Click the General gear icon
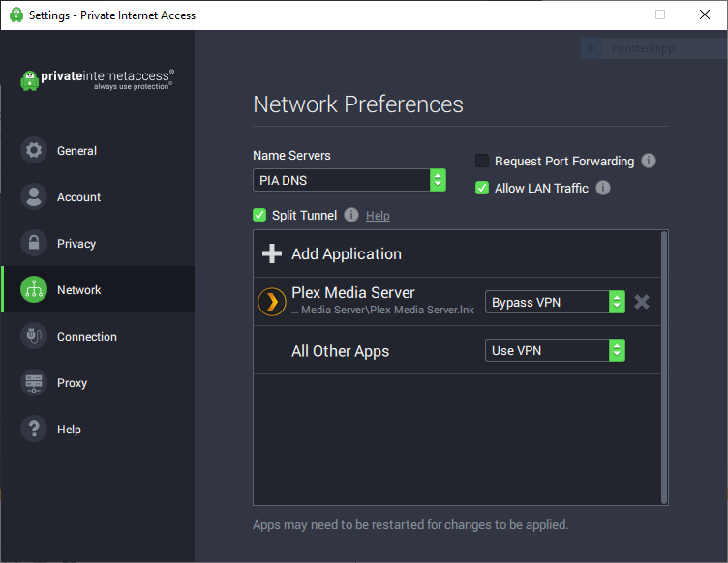The image size is (728, 563). pyautogui.click(x=34, y=151)
